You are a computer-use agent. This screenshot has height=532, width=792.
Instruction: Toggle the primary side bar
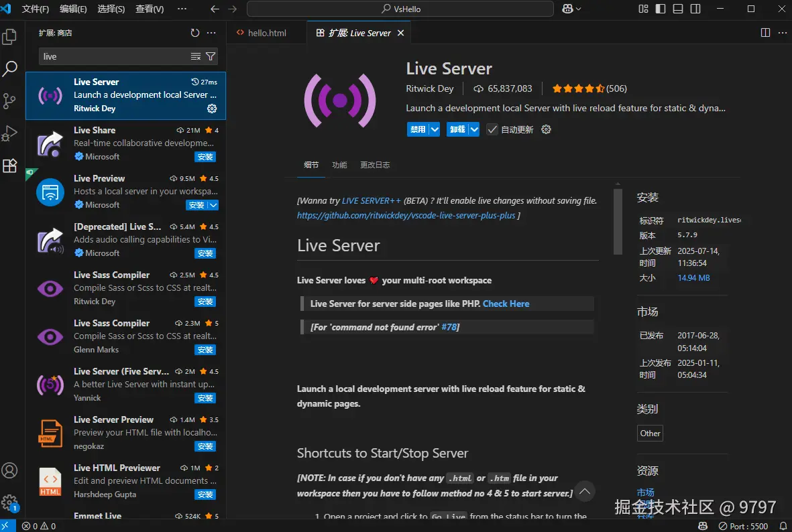pyautogui.click(x=660, y=9)
